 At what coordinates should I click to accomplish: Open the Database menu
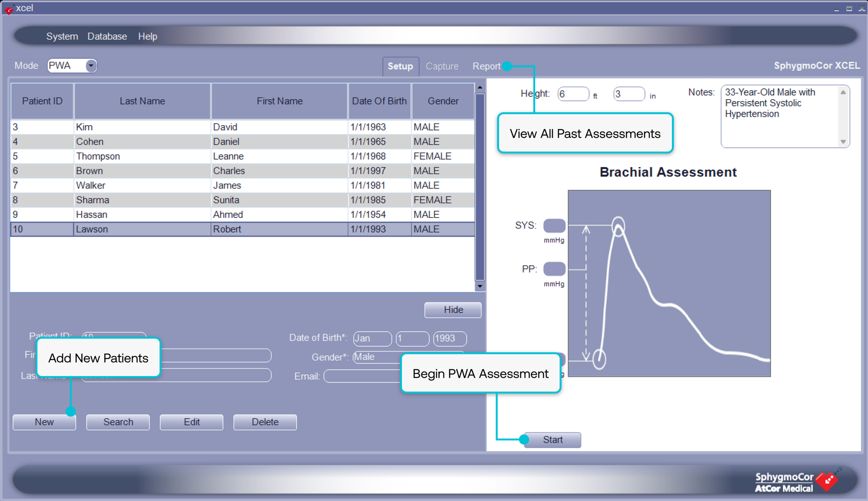(x=107, y=36)
